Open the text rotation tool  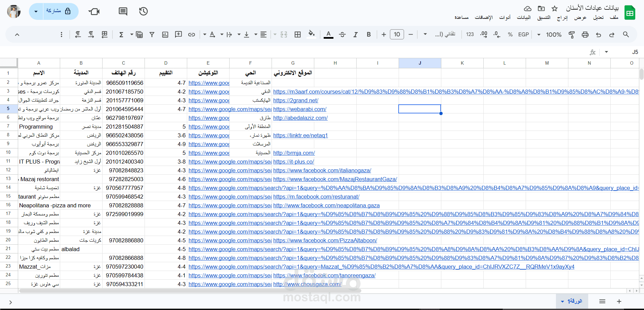pyautogui.click(x=212, y=34)
